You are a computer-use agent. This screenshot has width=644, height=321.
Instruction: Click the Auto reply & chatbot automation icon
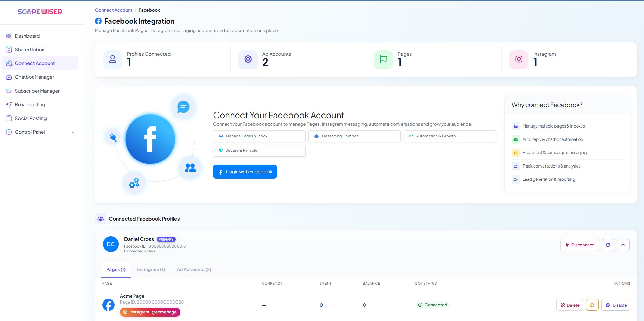(x=516, y=139)
